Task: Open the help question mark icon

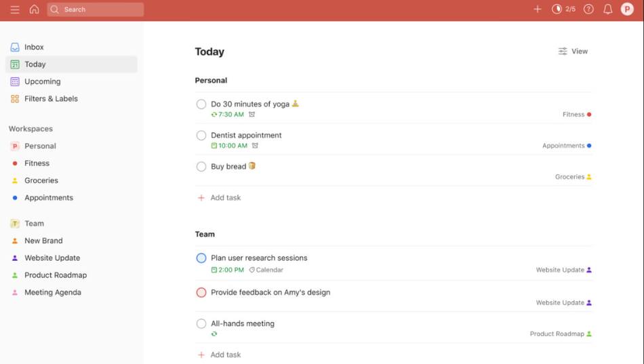Action: point(588,9)
